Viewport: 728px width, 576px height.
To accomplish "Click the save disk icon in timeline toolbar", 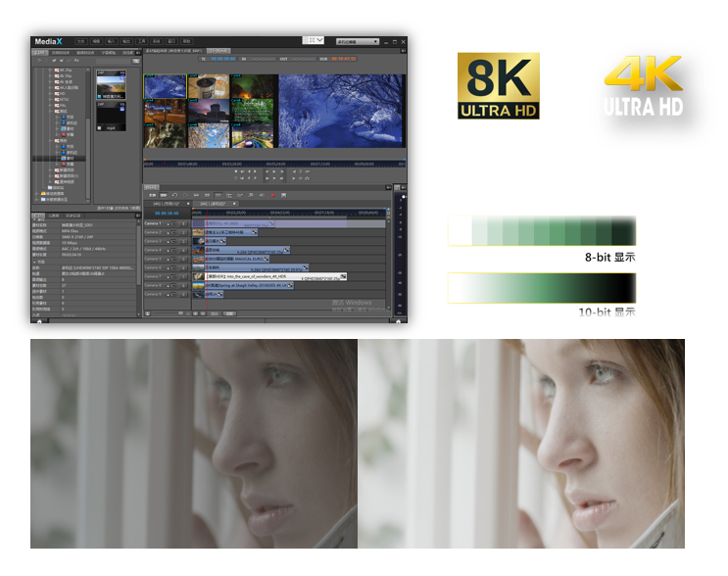I will (x=284, y=195).
